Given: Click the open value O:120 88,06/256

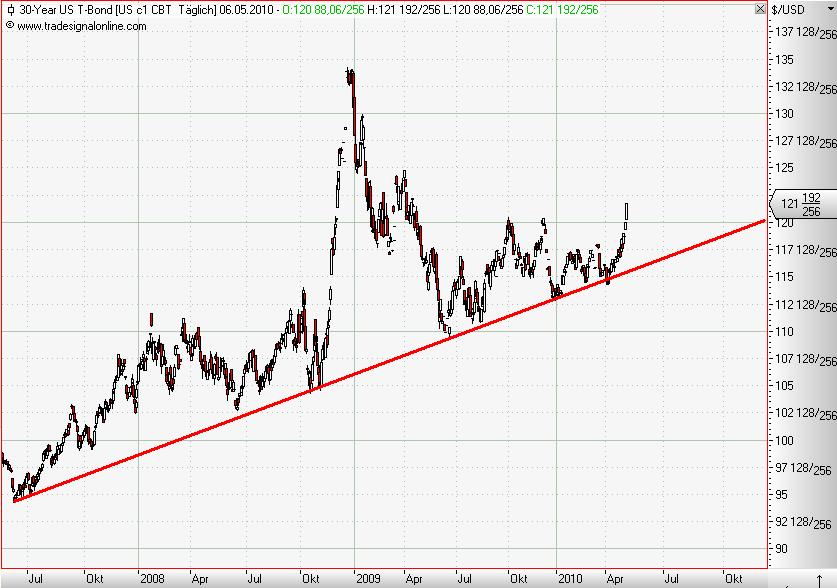Looking at the screenshot, I should 323,10.
